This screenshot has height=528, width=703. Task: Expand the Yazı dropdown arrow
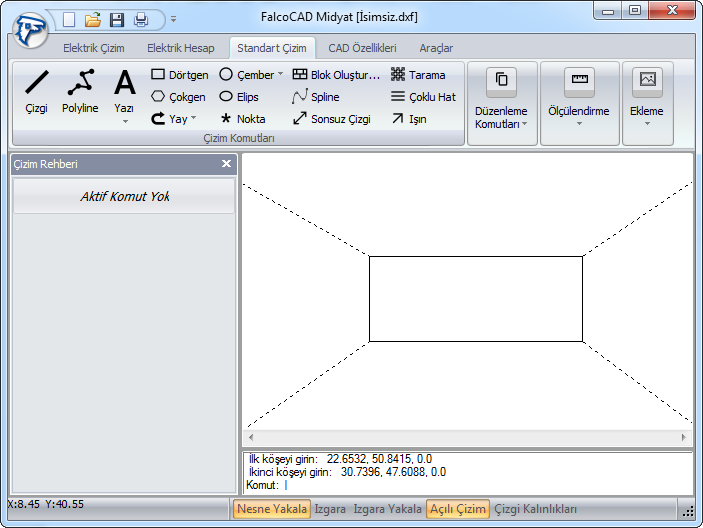[125, 121]
